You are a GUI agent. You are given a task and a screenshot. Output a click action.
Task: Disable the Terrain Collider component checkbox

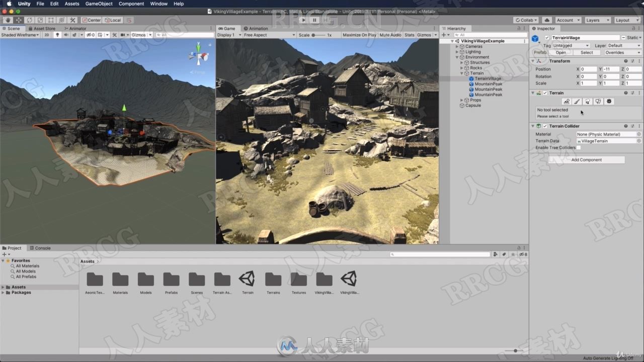[x=545, y=126]
